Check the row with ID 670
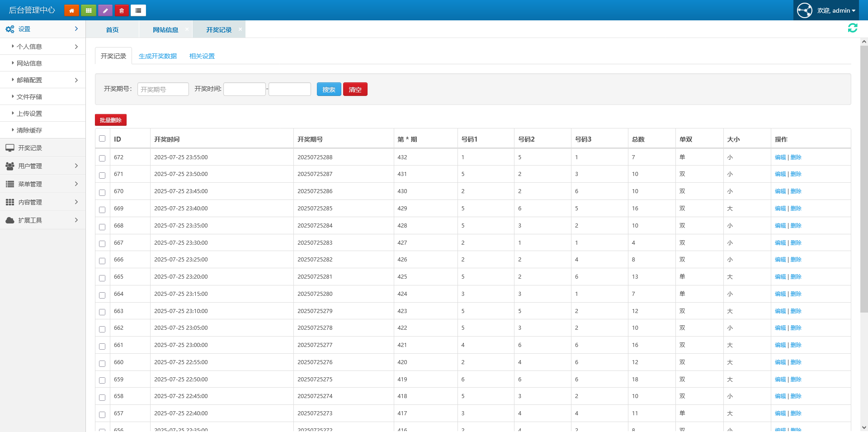868x432 pixels. point(102,193)
